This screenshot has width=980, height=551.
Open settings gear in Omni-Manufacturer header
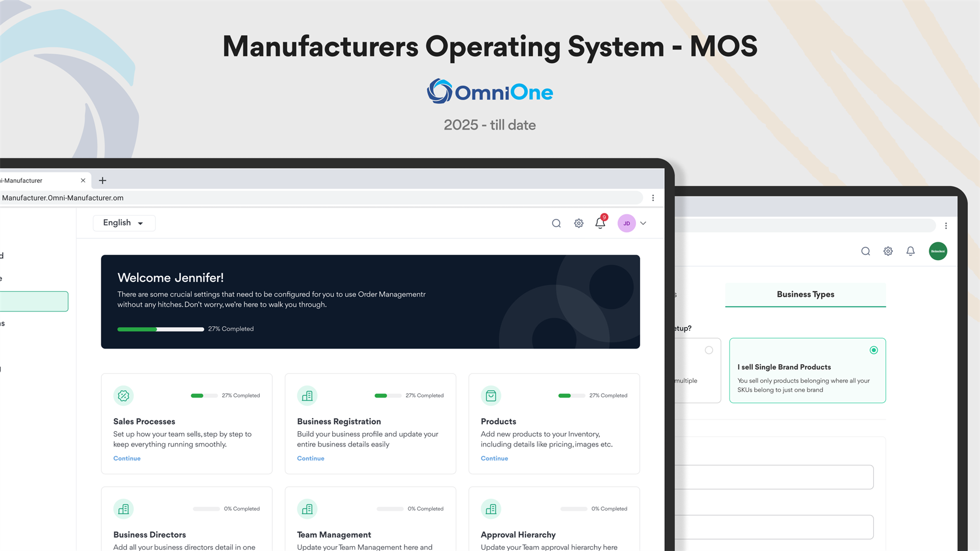(579, 223)
